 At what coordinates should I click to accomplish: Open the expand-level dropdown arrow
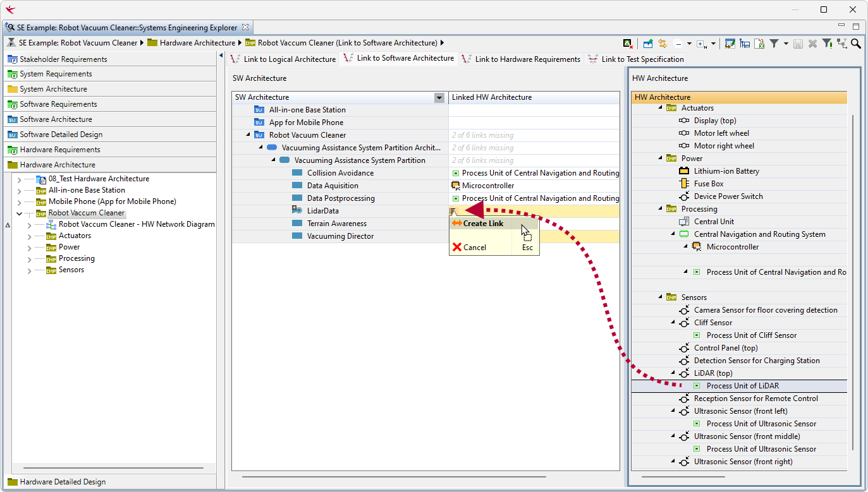(713, 44)
